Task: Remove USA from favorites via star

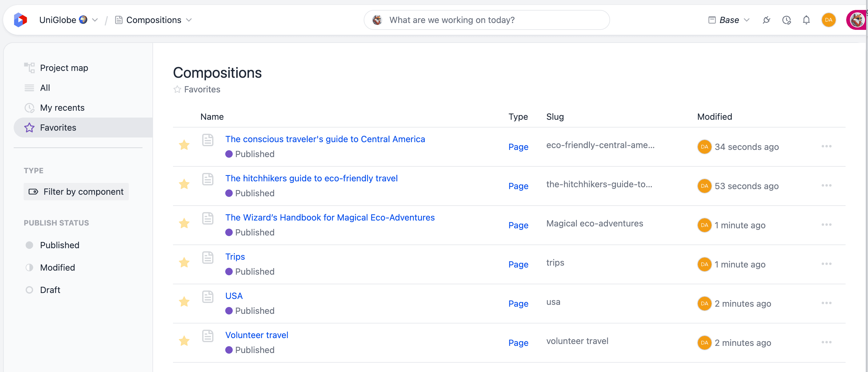Action: click(184, 302)
